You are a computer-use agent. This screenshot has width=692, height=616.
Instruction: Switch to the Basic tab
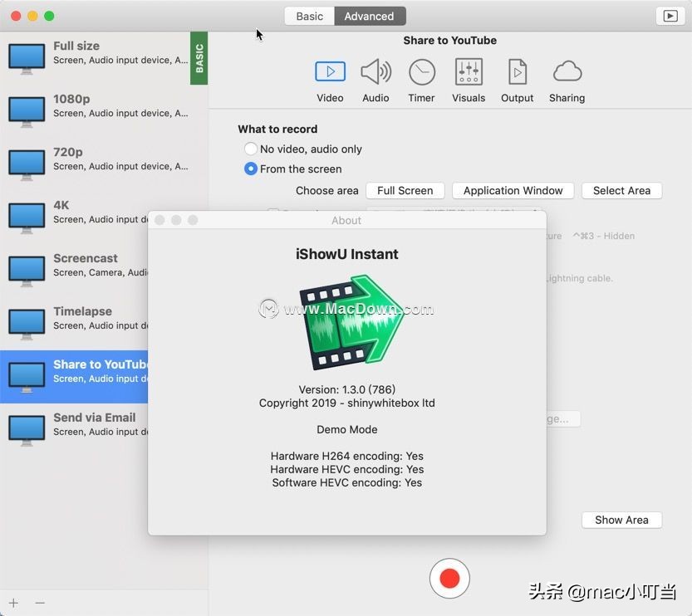pyautogui.click(x=309, y=16)
